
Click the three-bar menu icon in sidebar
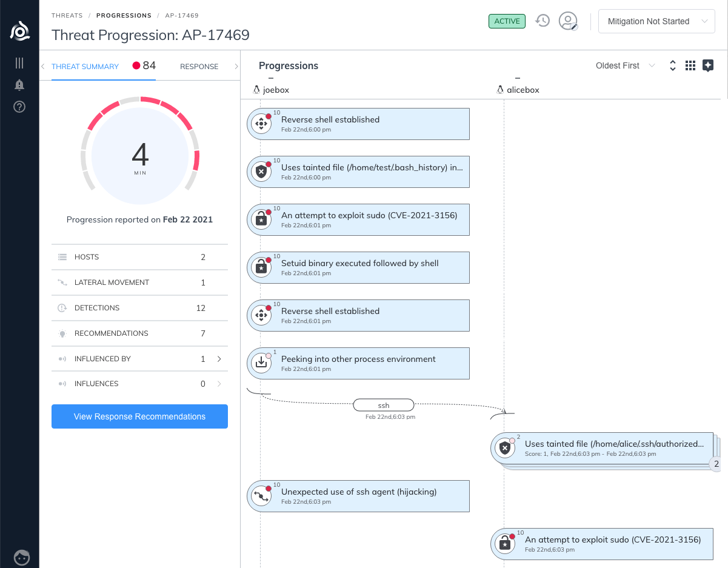point(19,63)
